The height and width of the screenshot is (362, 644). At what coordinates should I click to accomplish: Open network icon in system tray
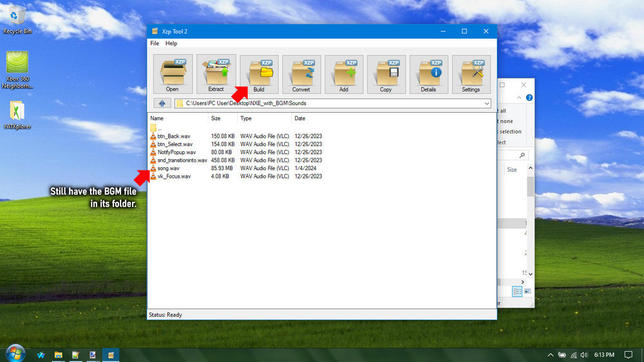(x=573, y=355)
